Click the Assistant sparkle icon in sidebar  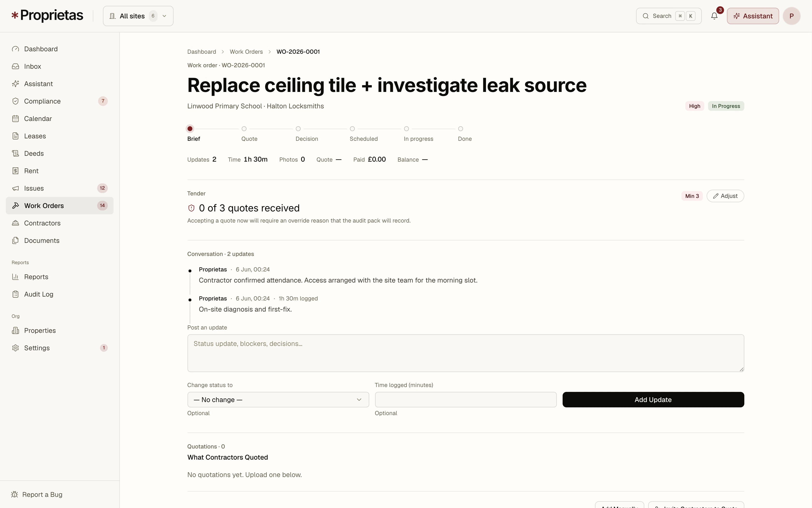pos(15,84)
